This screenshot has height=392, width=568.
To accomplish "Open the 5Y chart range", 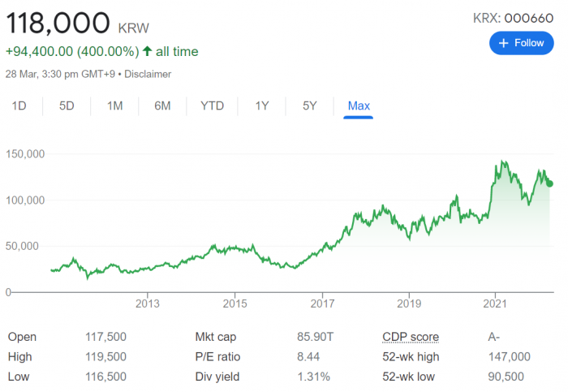I will coord(309,106).
